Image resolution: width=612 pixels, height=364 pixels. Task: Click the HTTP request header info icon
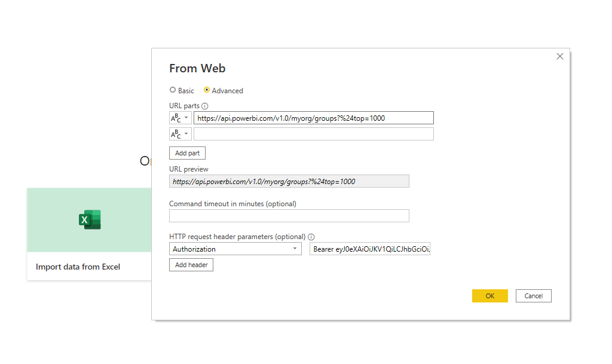coord(311,237)
